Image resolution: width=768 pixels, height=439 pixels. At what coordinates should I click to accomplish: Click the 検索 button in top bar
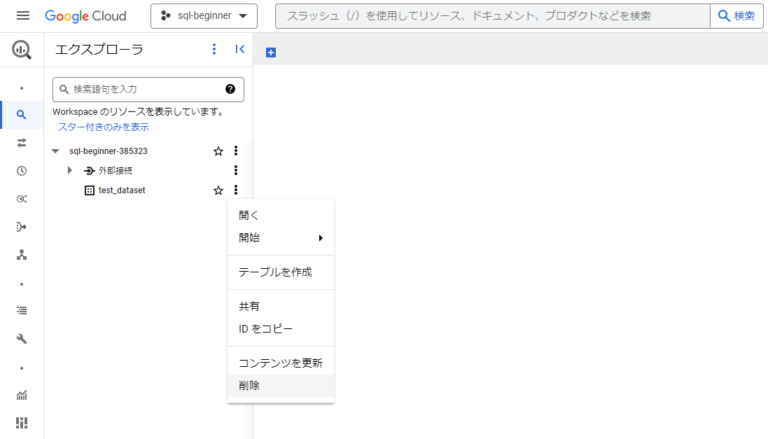737,16
